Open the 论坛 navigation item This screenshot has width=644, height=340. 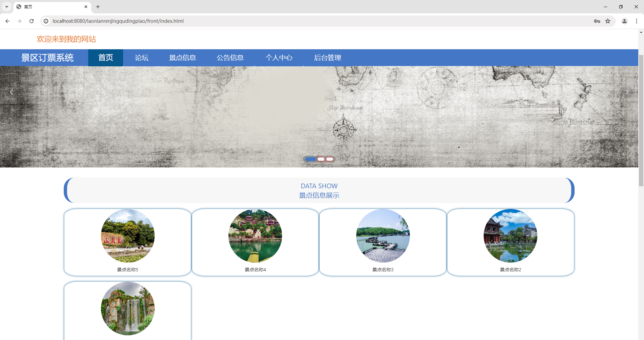[142, 58]
